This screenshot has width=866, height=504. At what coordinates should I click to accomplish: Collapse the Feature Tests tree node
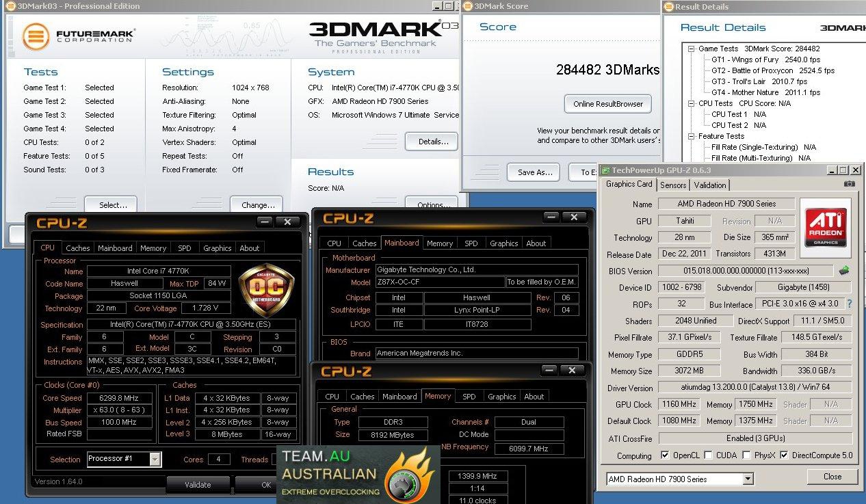pos(691,137)
